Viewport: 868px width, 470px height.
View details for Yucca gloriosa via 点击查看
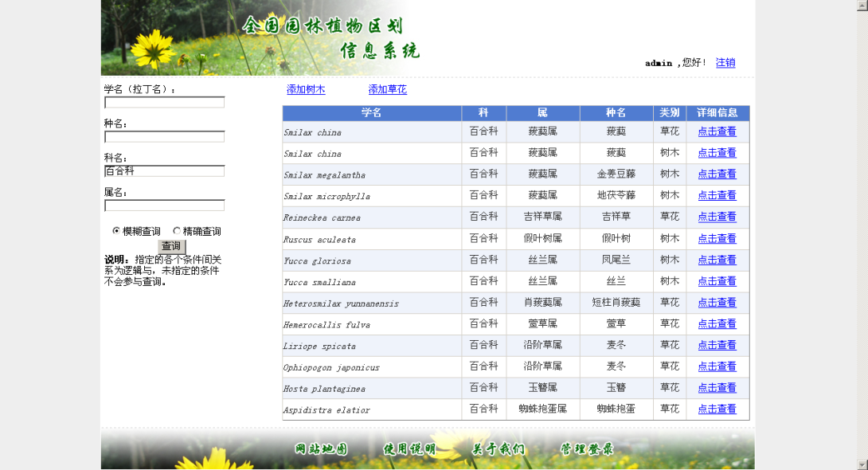(x=717, y=260)
